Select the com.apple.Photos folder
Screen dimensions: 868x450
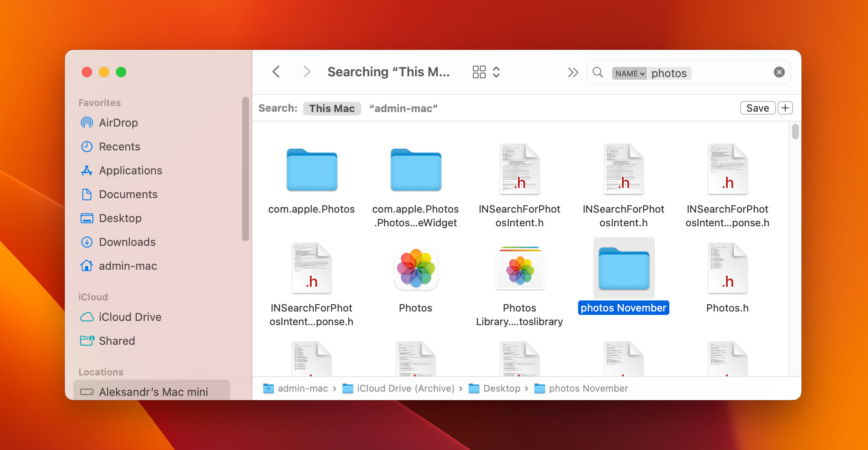tap(312, 170)
